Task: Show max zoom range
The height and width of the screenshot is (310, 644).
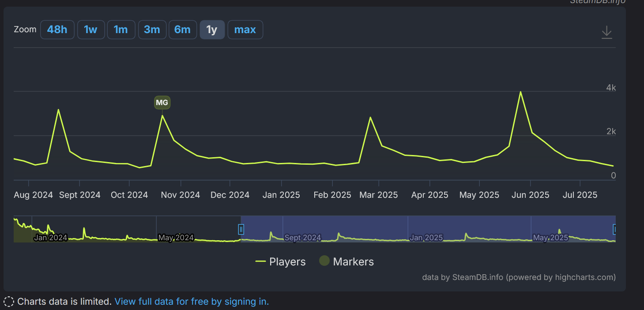Action: (245, 30)
